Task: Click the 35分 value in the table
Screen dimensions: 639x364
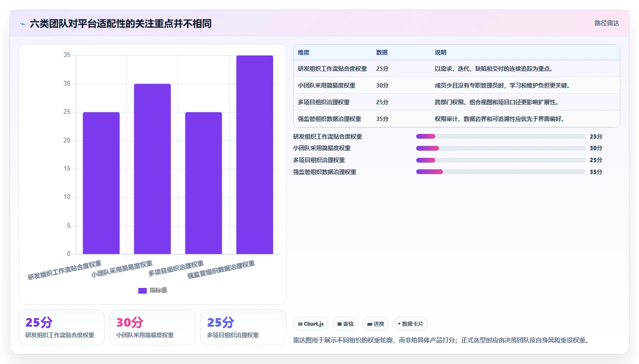Action: (x=382, y=119)
